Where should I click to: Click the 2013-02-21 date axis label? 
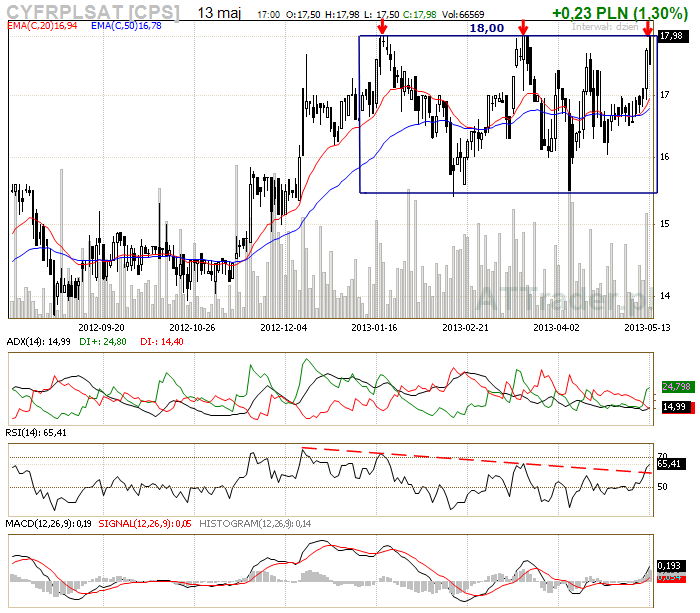tap(465, 328)
